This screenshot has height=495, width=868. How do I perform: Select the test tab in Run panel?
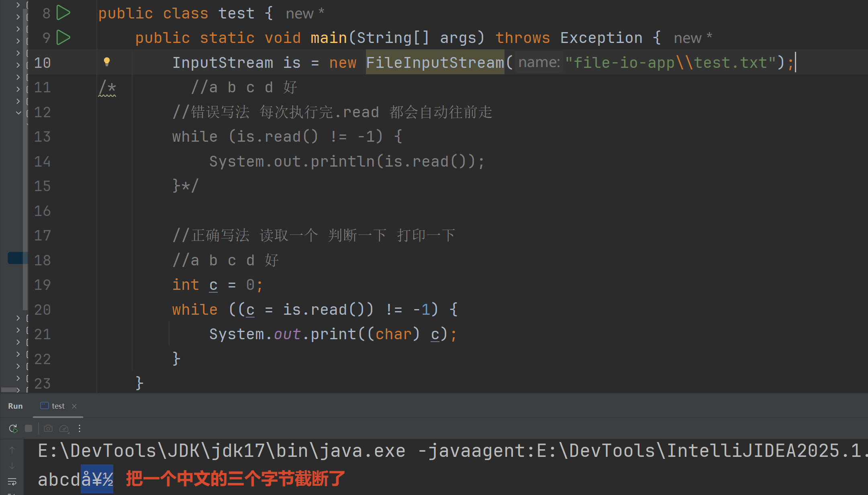pos(58,406)
